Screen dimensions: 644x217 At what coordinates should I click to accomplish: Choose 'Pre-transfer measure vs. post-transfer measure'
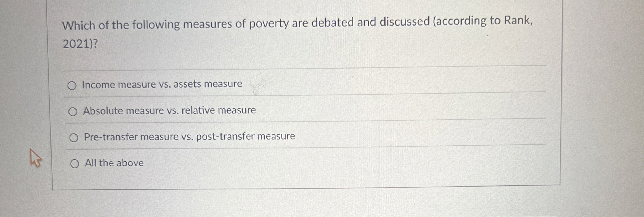74,138
